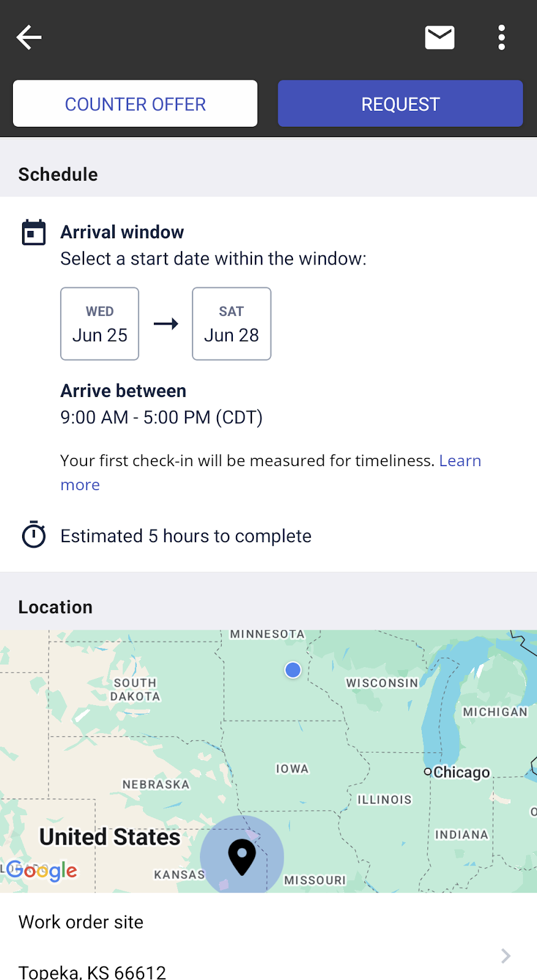This screenshot has height=980, width=537.
Task: Tap the blue current-location dot on map
Action: [x=293, y=670]
